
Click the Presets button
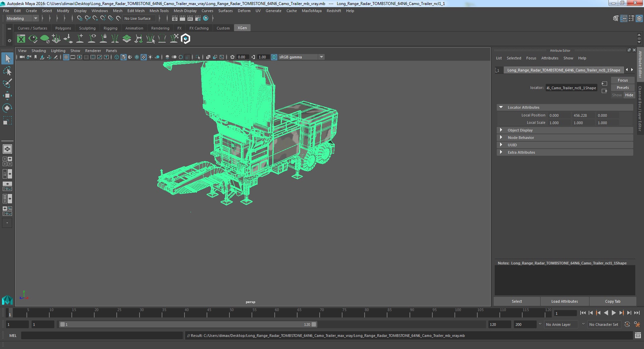tap(623, 88)
